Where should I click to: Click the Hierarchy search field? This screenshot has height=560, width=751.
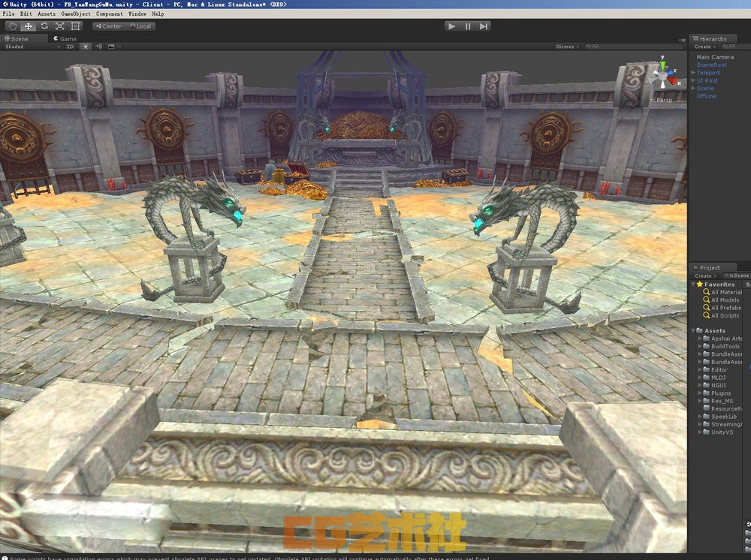click(x=735, y=47)
